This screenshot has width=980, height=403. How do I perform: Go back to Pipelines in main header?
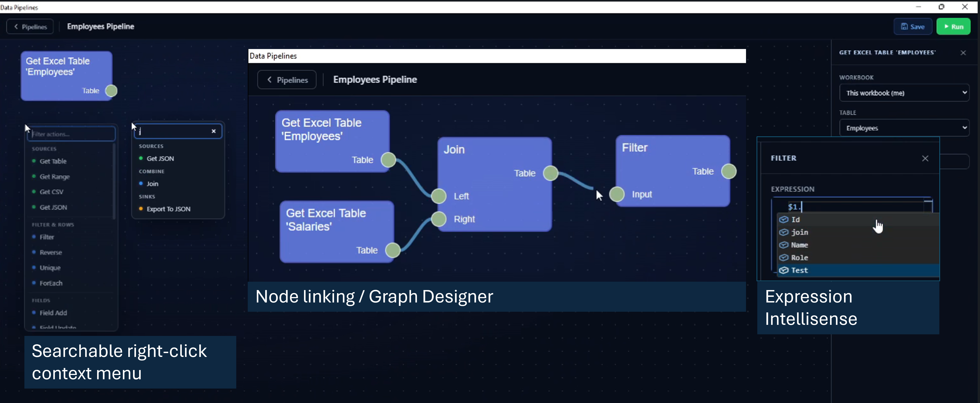(30, 27)
